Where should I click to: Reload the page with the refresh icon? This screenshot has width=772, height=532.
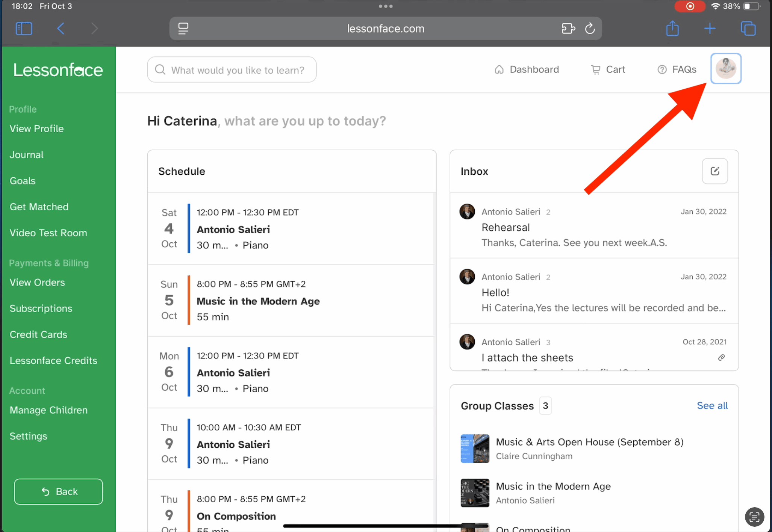[590, 29]
